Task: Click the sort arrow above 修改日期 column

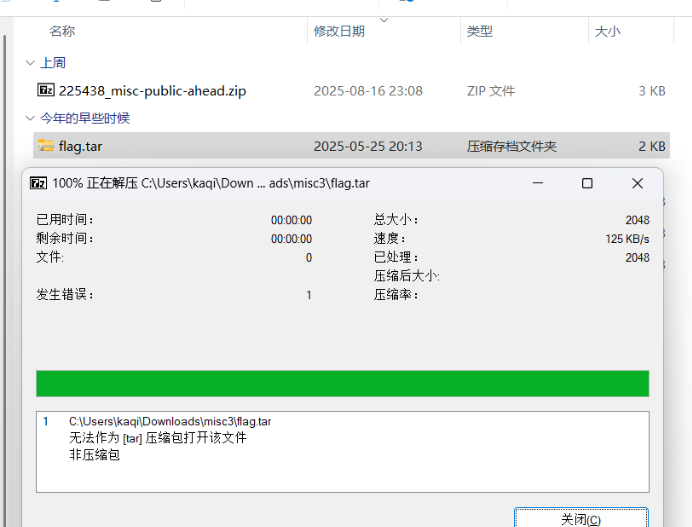Action: pyautogui.click(x=385, y=17)
